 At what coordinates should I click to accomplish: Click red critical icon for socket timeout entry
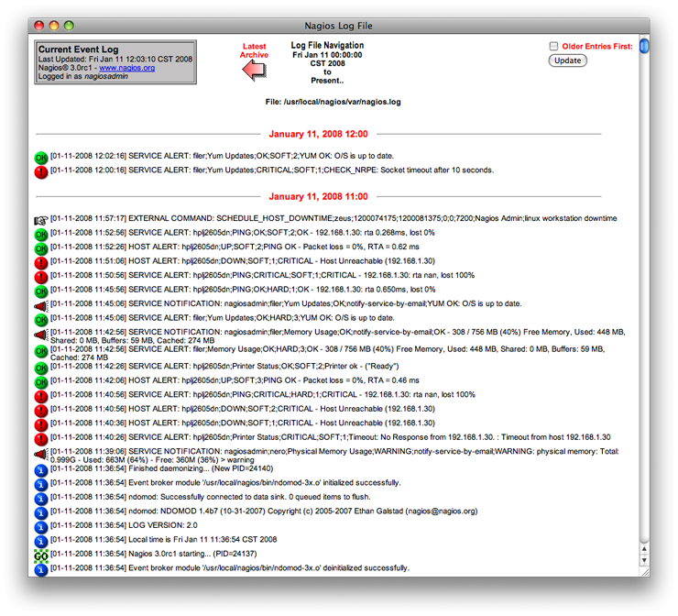41,171
